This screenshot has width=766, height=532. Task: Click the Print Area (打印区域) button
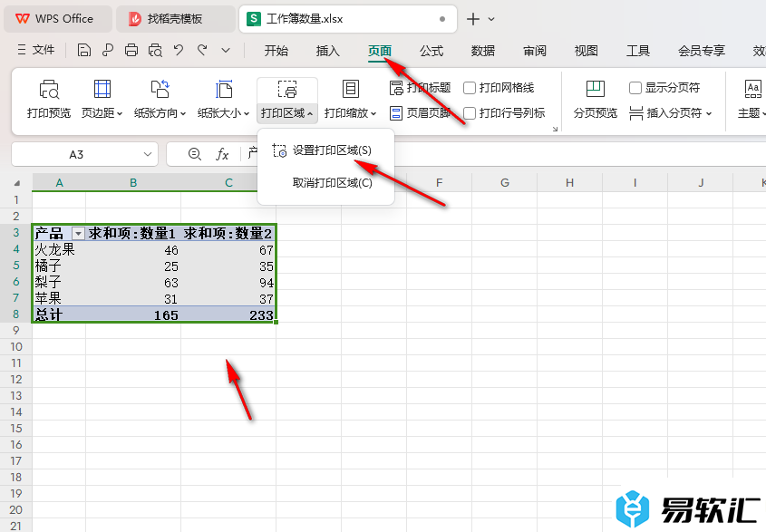[287, 99]
